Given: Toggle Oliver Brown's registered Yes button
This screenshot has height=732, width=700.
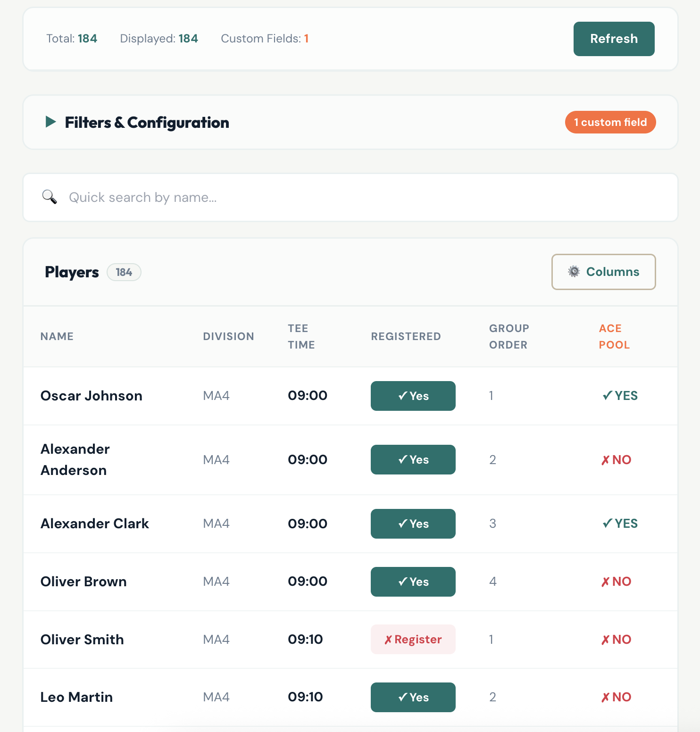Looking at the screenshot, I should pos(413,582).
